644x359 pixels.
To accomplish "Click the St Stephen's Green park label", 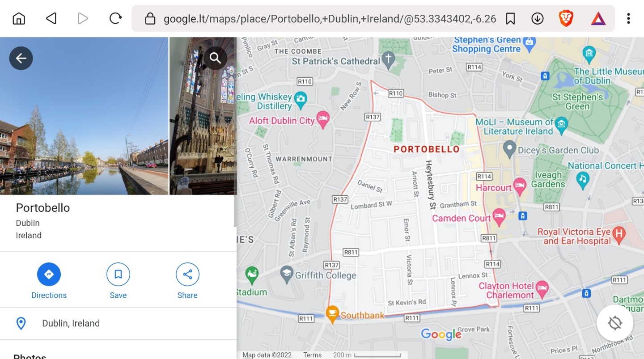I will click(577, 101).
